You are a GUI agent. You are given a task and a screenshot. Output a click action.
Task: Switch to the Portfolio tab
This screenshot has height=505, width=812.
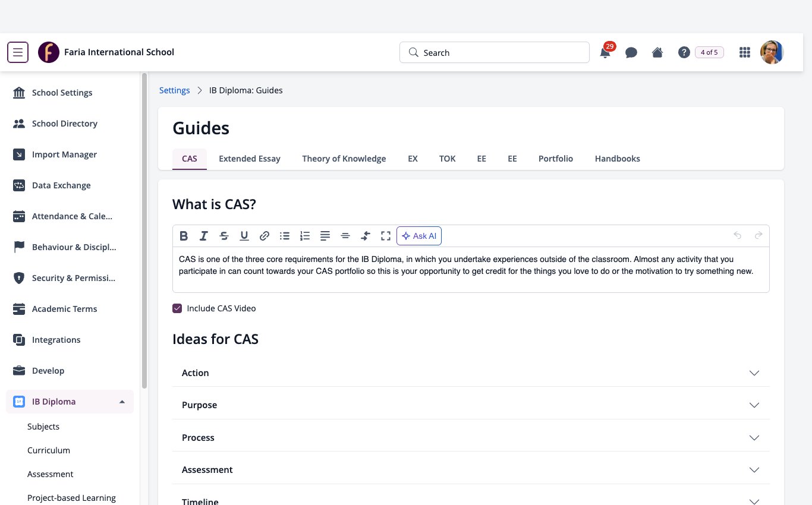point(556,159)
